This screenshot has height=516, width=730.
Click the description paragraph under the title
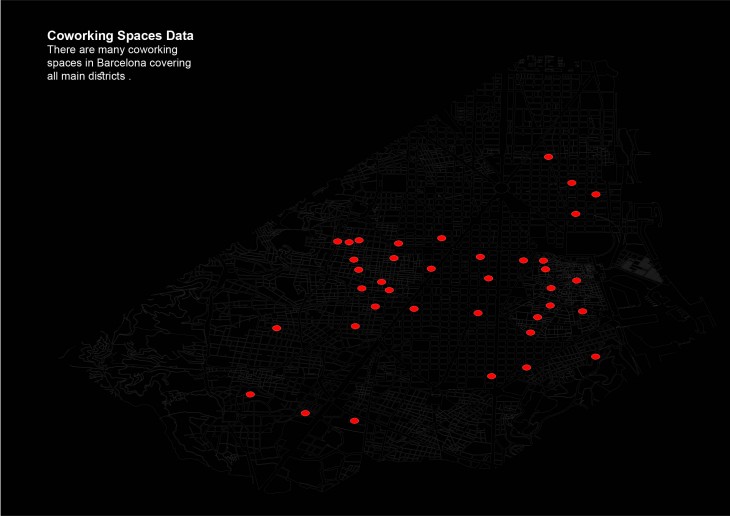(118, 63)
